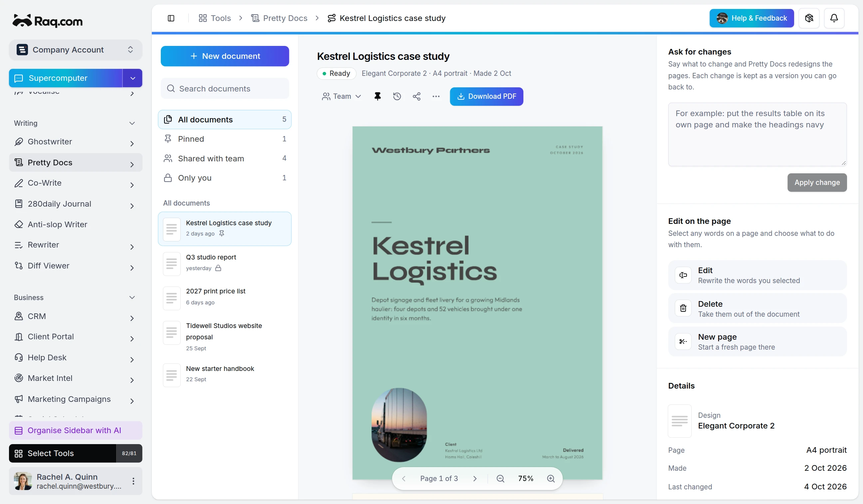The image size is (863, 504).
Task: Select Shared with team filter
Action: click(x=225, y=158)
